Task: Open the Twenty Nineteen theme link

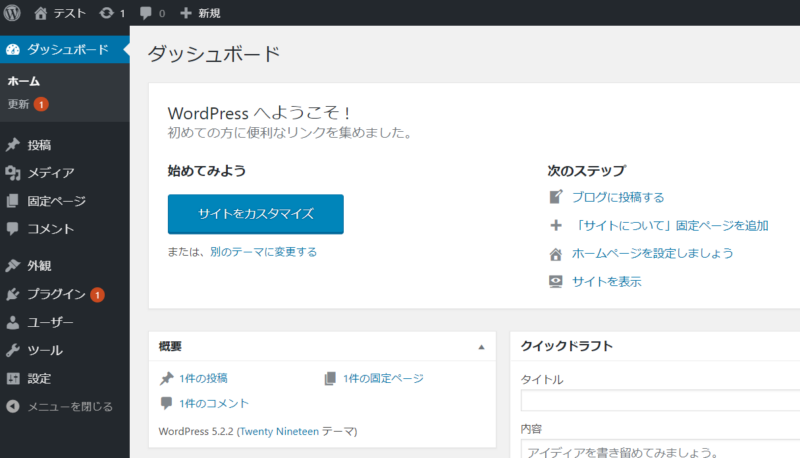Action: click(279, 431)
